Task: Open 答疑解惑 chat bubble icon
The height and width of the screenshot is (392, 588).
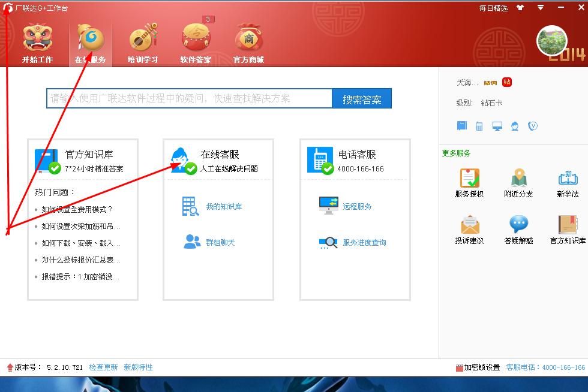Action: click(518, 230)
